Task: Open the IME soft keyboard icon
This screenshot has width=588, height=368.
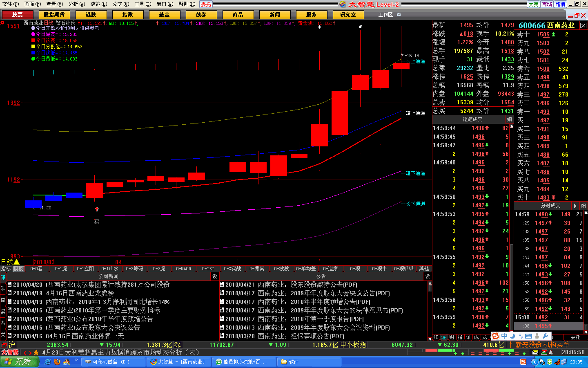Action: click(x=528, y=336)
